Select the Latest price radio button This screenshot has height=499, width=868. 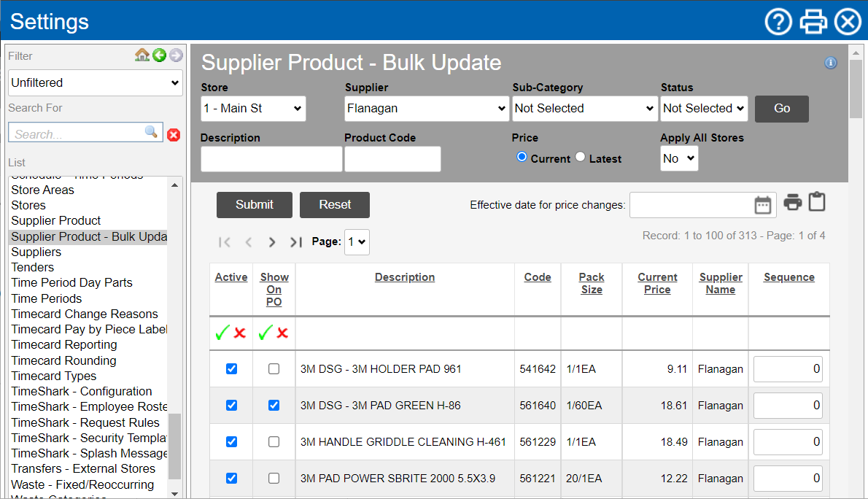(581, 157)
